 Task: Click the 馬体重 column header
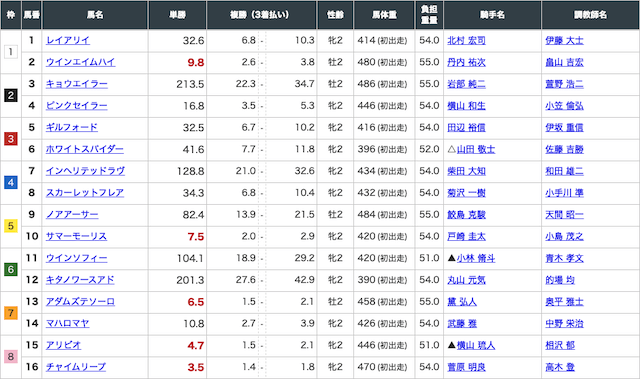384,15
